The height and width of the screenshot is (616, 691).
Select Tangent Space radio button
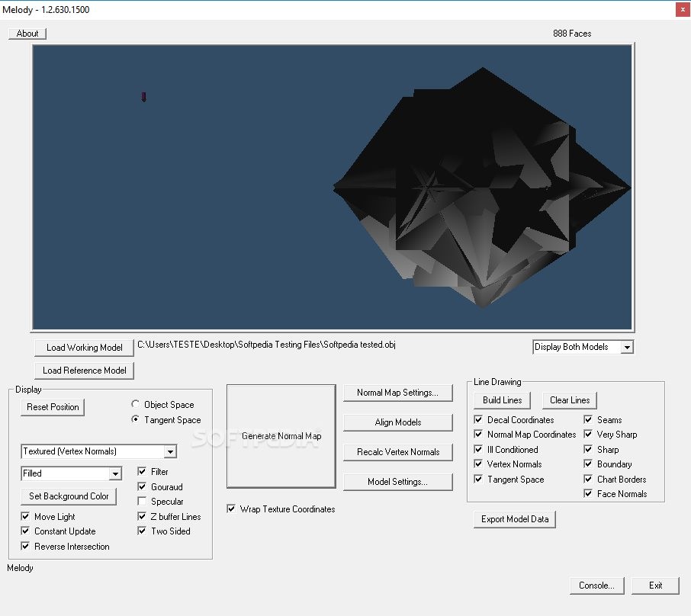135,419
